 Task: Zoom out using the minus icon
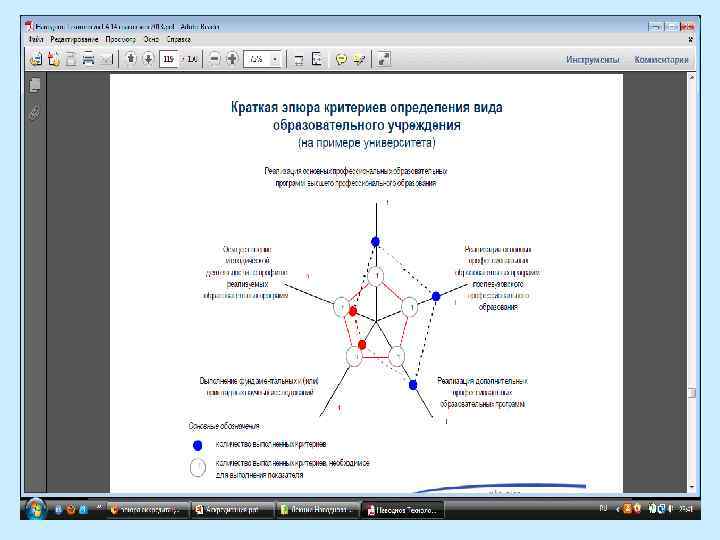(x=214, y=59)
